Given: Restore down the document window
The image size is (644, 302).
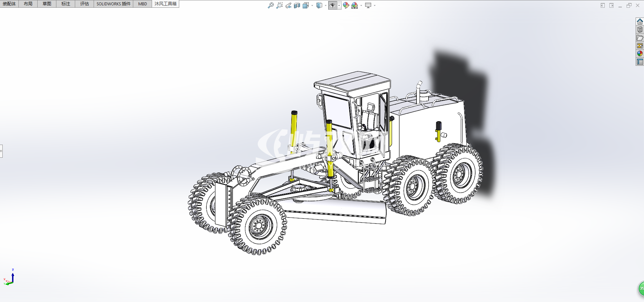Looking at the screenshot, I should coord(629,5).
